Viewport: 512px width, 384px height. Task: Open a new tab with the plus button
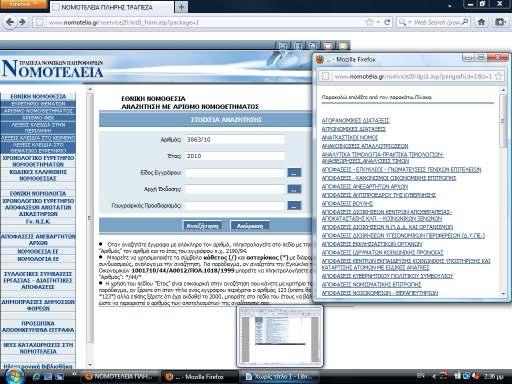click(x=181, y=7)
